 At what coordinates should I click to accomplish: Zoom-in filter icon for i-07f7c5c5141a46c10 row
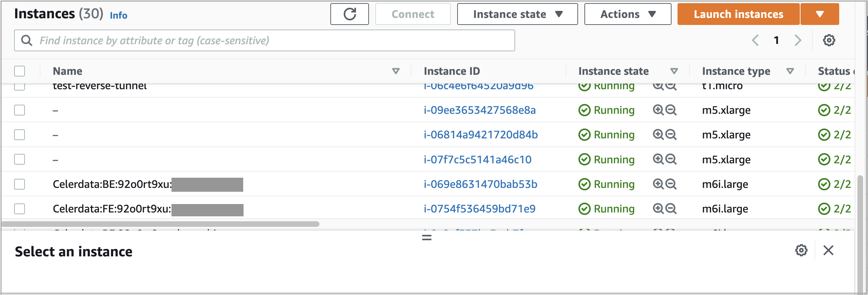658,159
